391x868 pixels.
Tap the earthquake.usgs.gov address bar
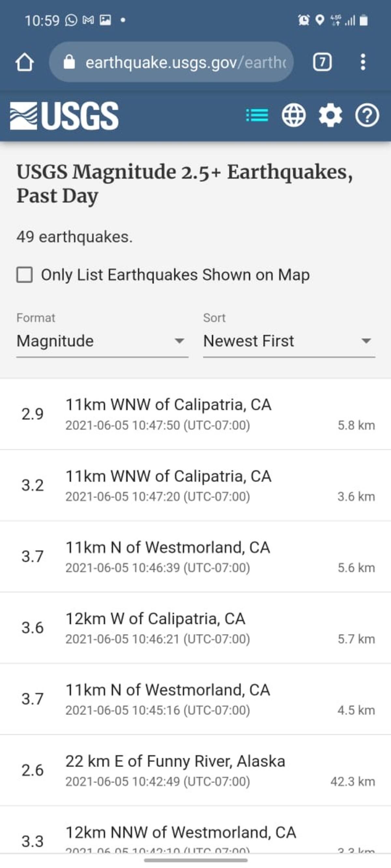[x=185, y=62]
